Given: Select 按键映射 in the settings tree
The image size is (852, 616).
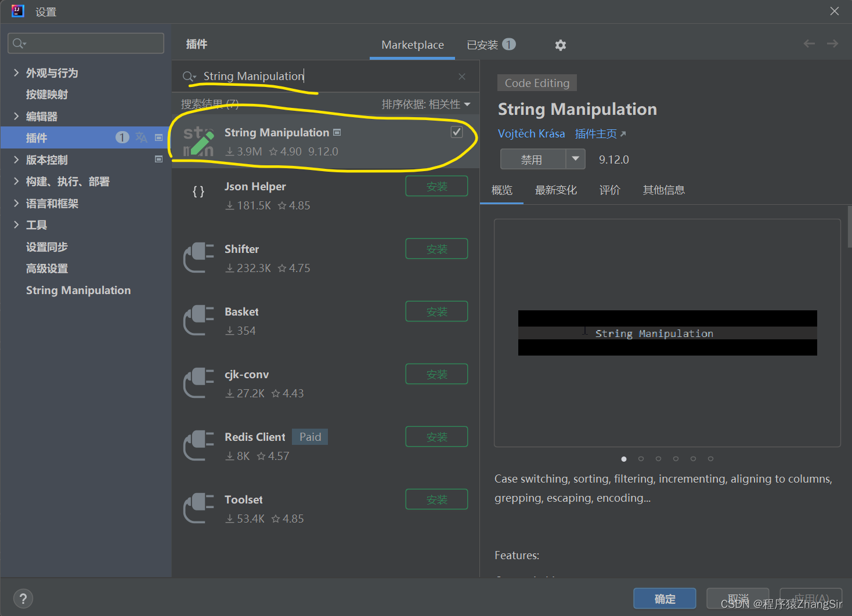Looking at the screenshot, I should [x=47, y=95].
